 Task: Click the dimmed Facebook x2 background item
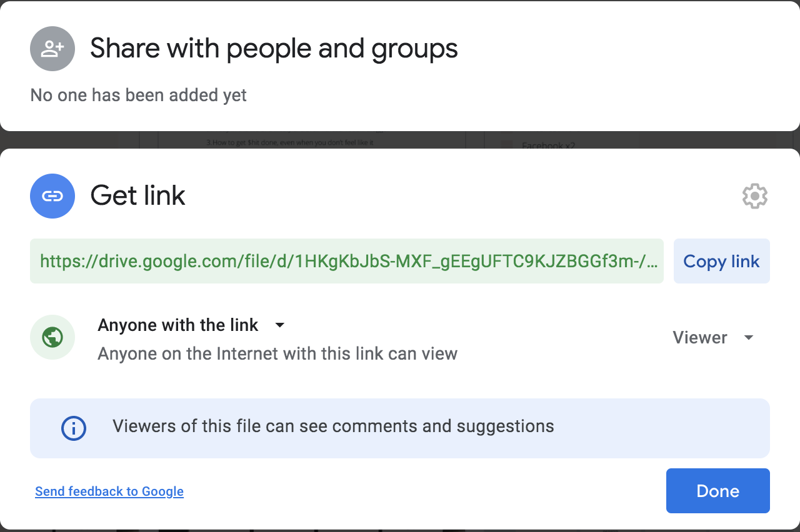[x=548, y=145]
